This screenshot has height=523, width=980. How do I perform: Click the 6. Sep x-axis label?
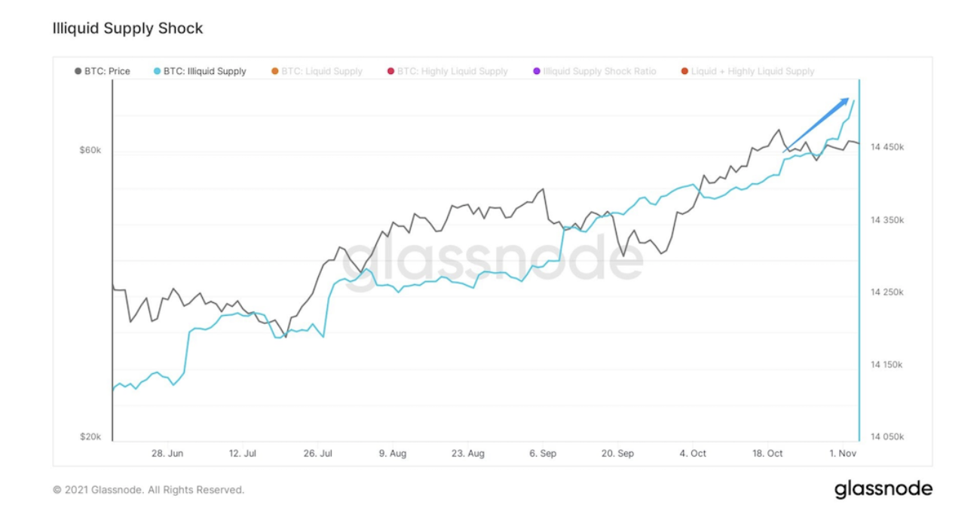[543, 454]
